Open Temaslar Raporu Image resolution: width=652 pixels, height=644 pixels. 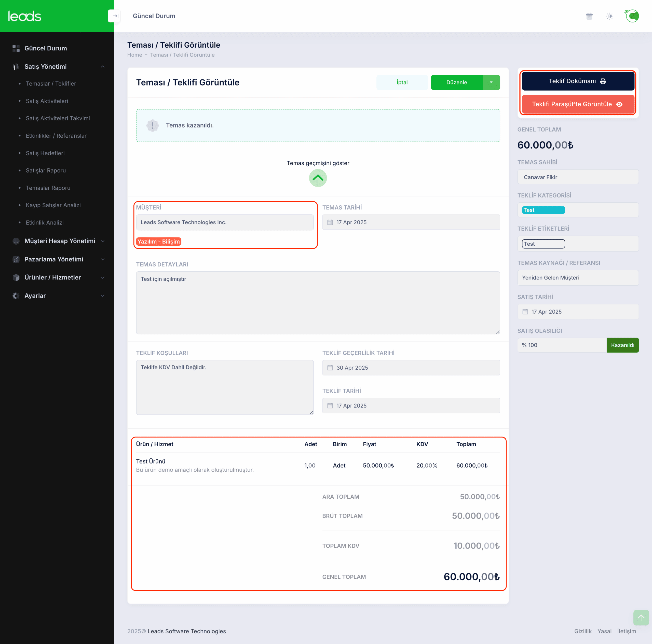48,188
